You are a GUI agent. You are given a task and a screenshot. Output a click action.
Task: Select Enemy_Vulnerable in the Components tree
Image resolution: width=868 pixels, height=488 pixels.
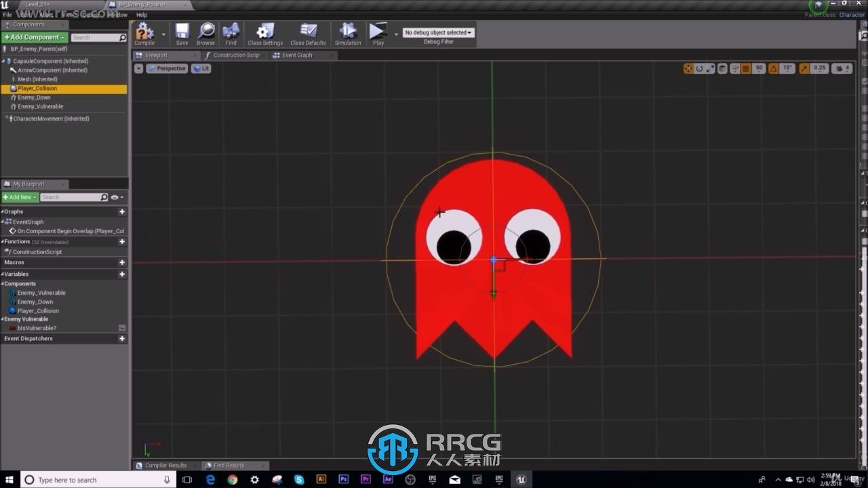[x=40, y=106]
